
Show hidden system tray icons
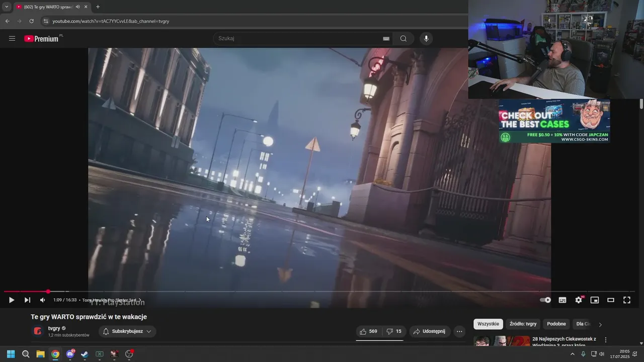pyautogui.click(x=572, y=354)
